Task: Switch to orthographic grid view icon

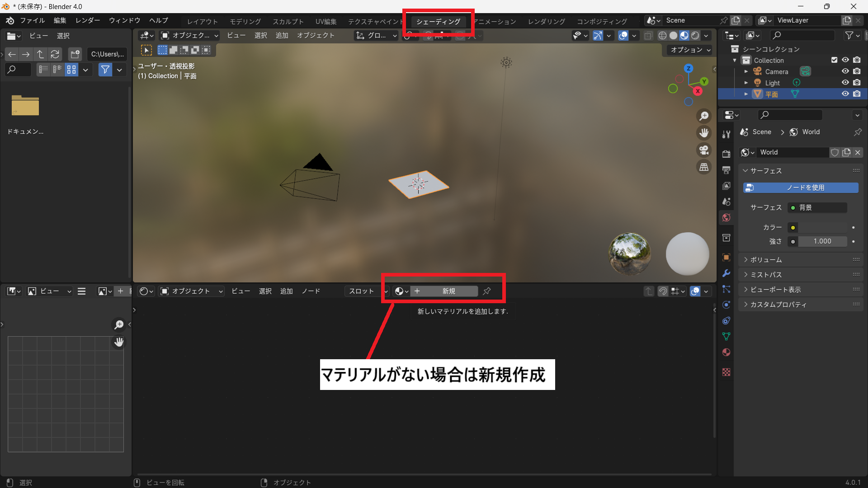Action: [704, 167]
